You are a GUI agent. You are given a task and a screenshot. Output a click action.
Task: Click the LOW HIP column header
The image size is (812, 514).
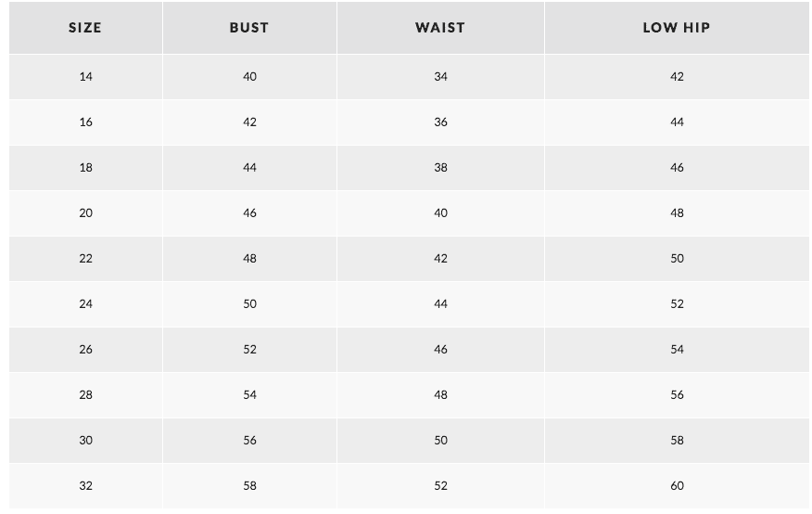pos(677,28)
